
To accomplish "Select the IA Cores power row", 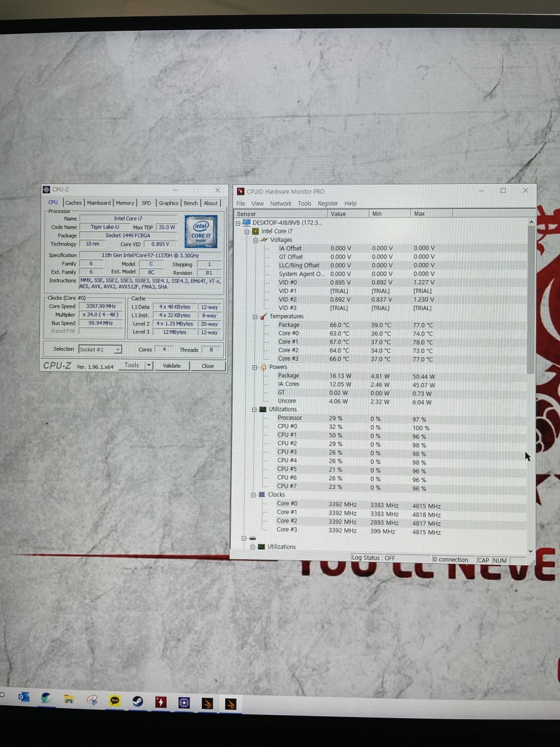I will click(381, 384).
